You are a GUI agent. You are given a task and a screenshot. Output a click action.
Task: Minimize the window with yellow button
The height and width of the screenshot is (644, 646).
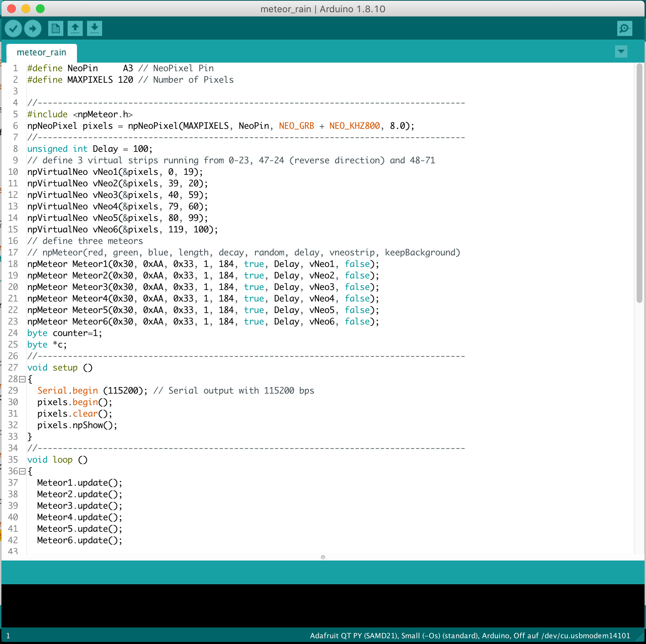(x=26, y=9)
